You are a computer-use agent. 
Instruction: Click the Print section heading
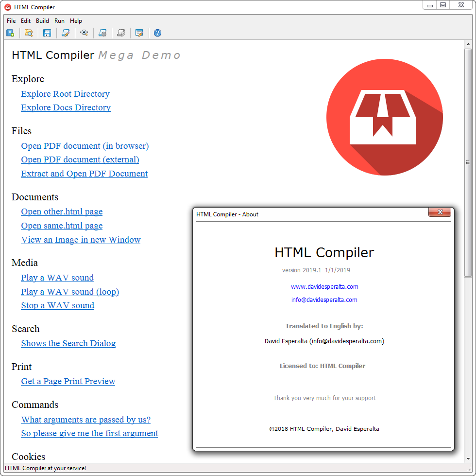click(x=21, y=367)
